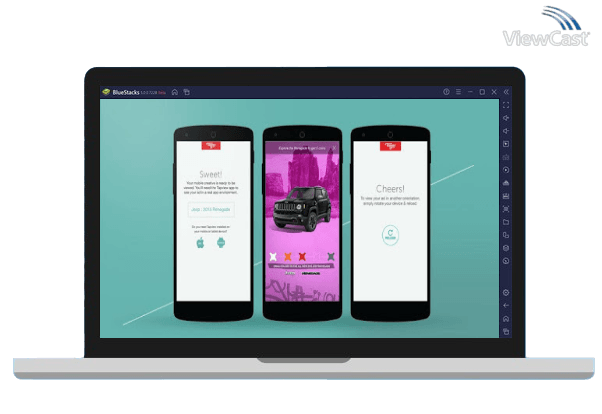Click the red logo on Sweet! phone

211,146
